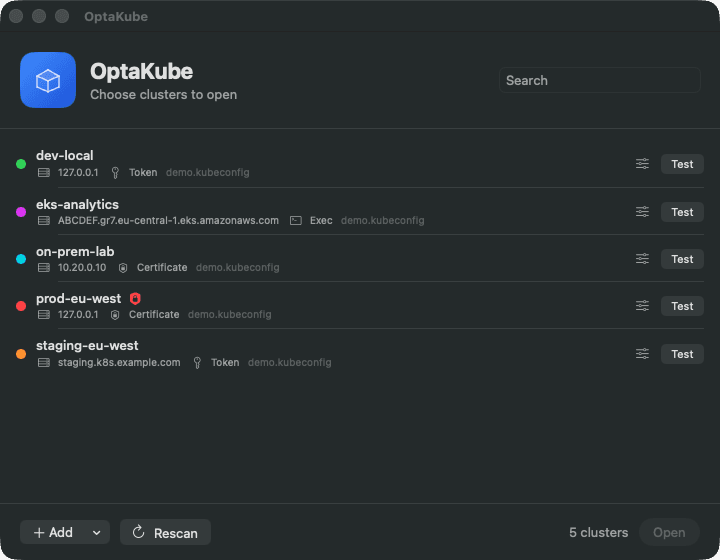Select the eks-analytics cluster name
This screenshot has height=560, width=720.
[77, 204]
